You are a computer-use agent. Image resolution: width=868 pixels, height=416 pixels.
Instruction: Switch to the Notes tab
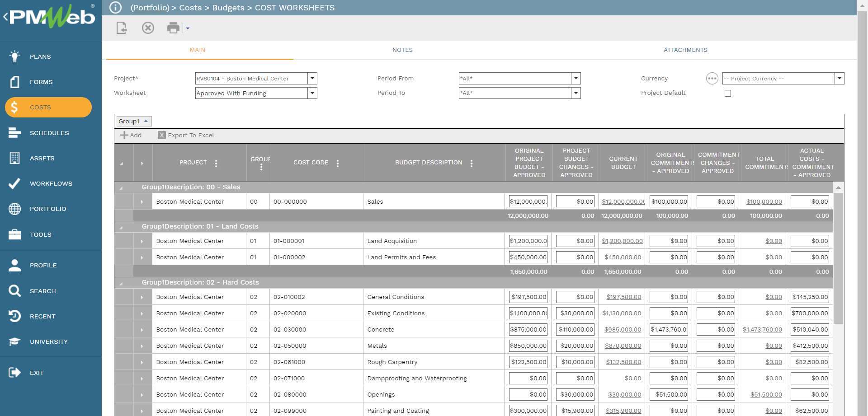click(x=402, y=50)
